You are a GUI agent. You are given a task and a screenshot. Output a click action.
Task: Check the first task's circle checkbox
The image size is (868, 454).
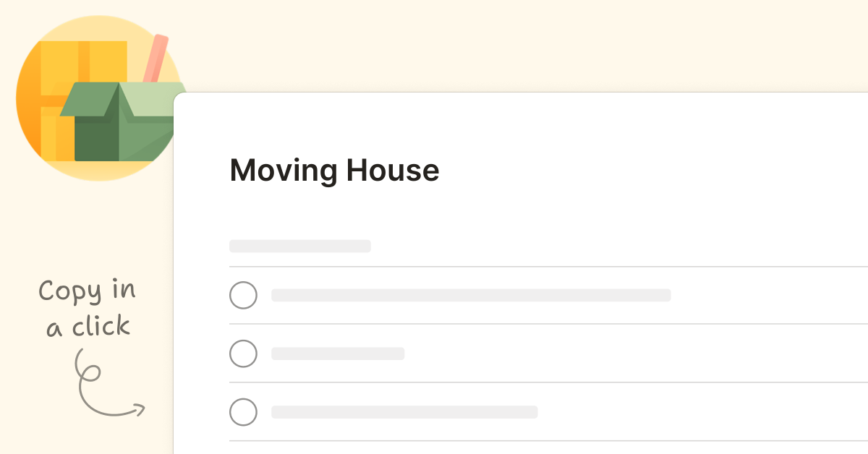243,295
